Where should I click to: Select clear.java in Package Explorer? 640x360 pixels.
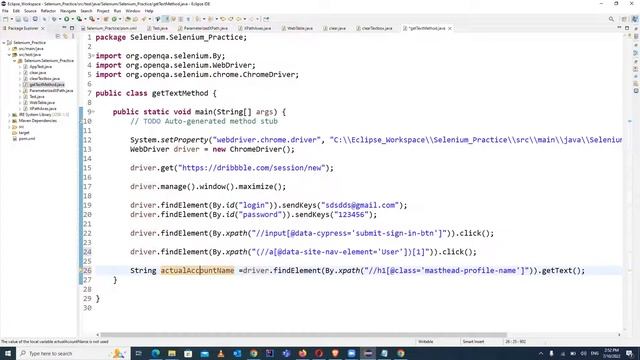pos(38,73)
